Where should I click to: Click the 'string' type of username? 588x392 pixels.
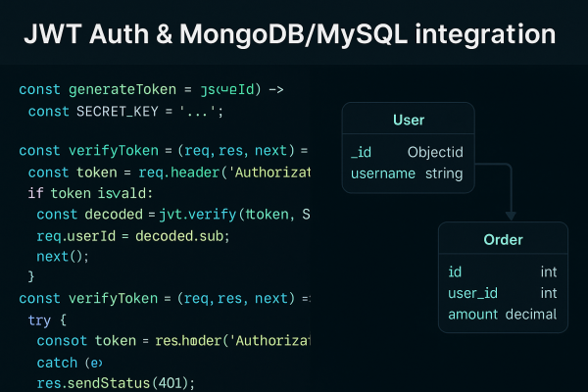pos(444,174)
